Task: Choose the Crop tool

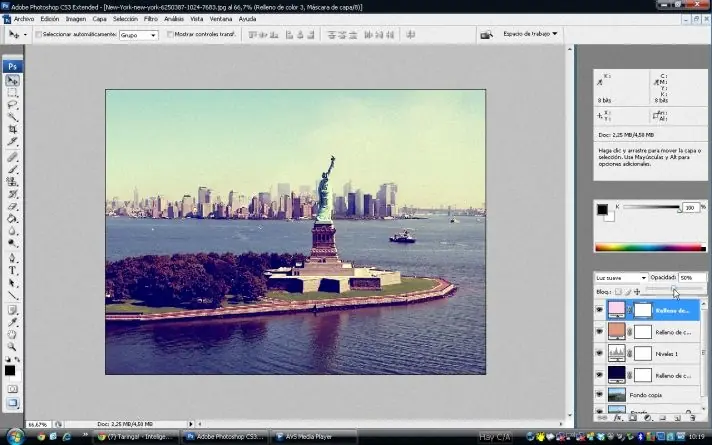Action: click(13, 129)
